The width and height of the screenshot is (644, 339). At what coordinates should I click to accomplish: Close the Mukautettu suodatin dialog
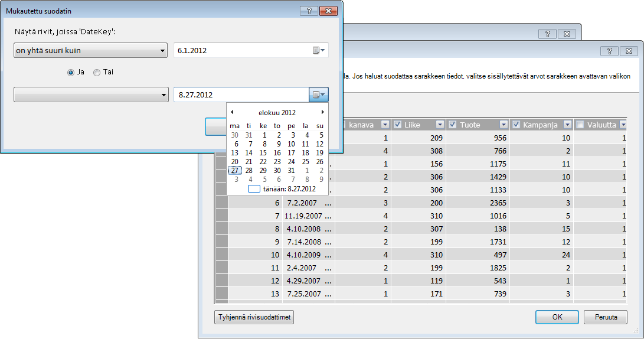point(328,11)
